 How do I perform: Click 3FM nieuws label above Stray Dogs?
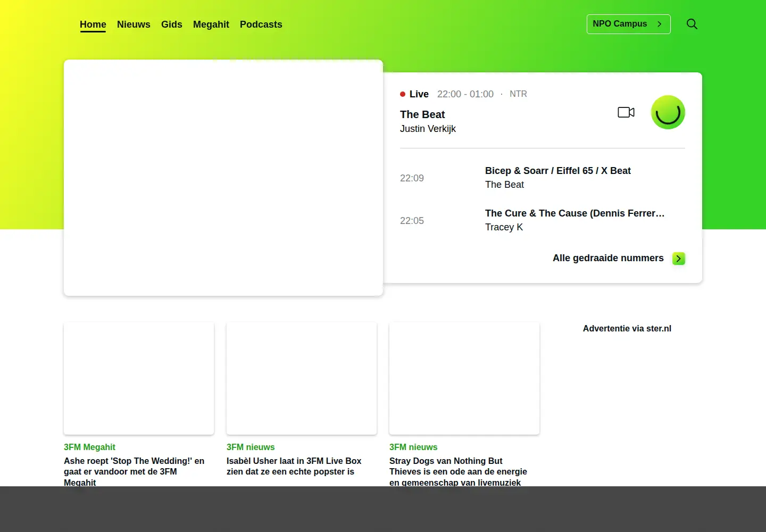click(413, 447)
